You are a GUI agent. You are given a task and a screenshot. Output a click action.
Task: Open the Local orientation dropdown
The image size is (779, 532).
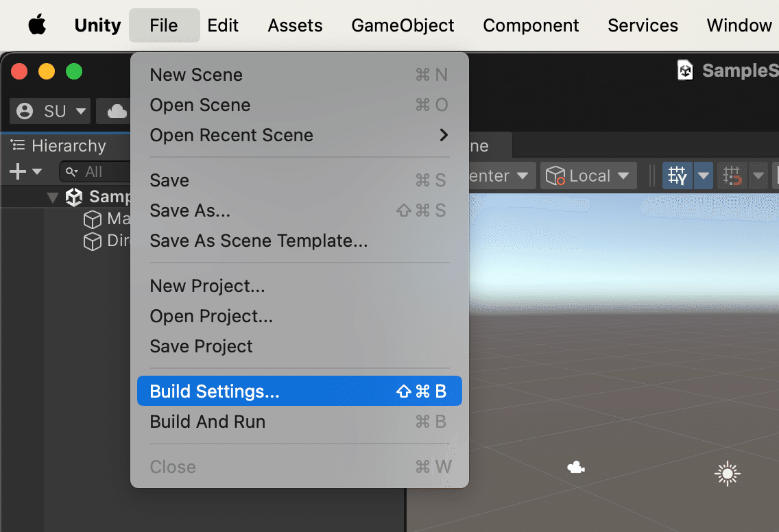(x=588, y=176)
